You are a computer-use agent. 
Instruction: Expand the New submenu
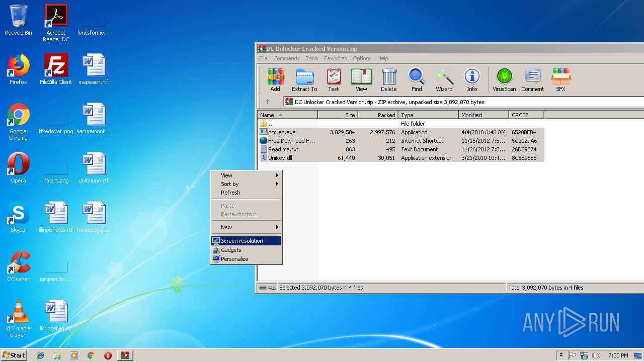[x=246, y=227]
